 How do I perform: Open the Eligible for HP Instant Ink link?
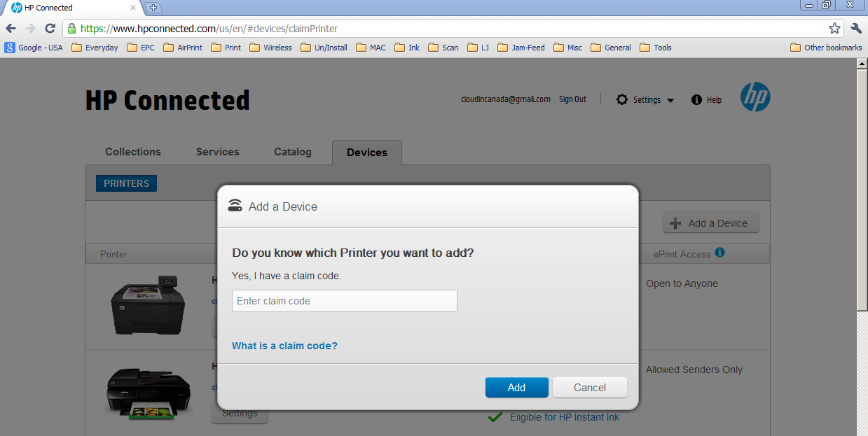pos(565,417)
